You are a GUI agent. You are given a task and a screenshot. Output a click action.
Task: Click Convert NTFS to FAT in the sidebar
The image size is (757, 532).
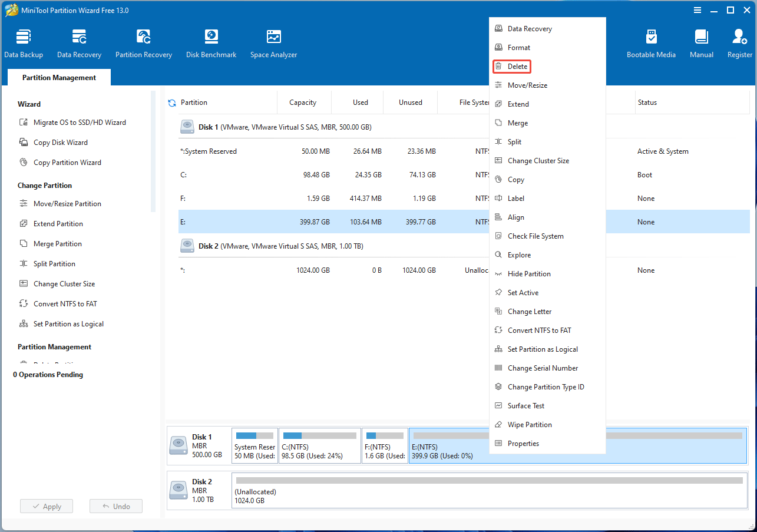coord(65,304)
